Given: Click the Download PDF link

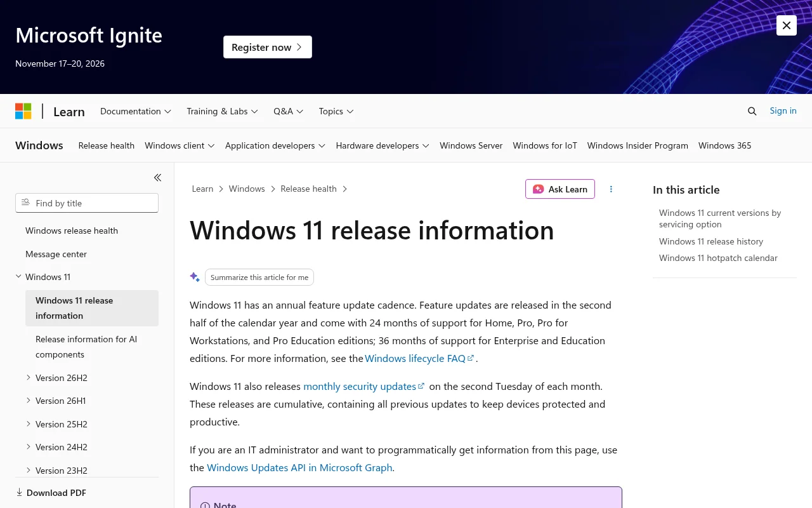Looking at the screenshot, I should click(x=51, y=493).
